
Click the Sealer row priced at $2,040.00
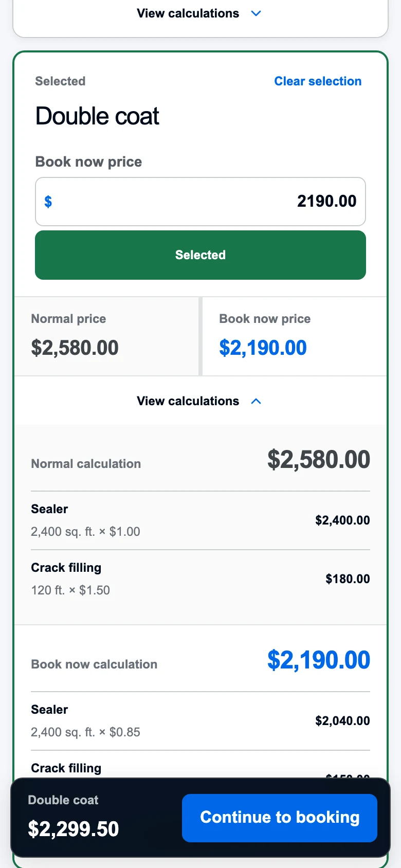click(x=200, y=721)
